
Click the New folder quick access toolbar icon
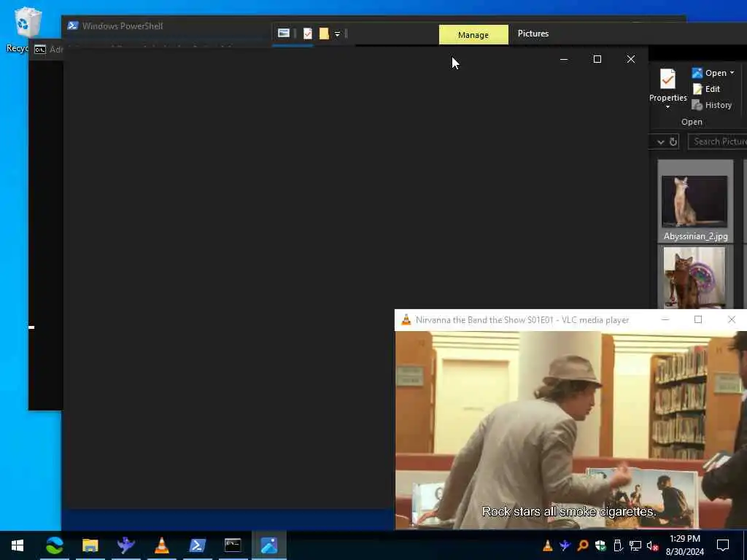[x=324, y=34]
